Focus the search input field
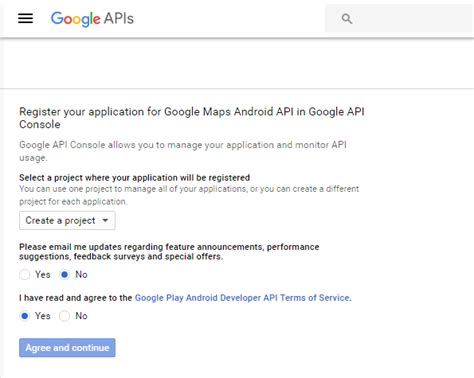Screen dimensions: 474x378 [x=399, y=19]
